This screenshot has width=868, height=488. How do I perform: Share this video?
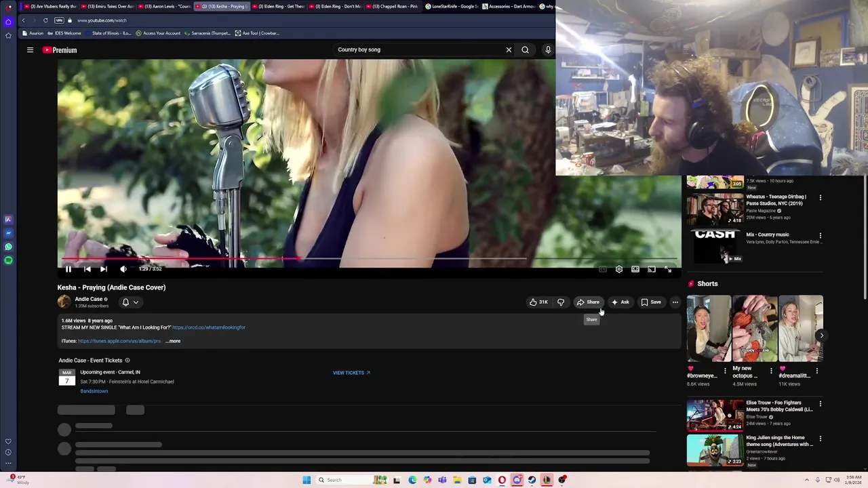click(588, 302)
